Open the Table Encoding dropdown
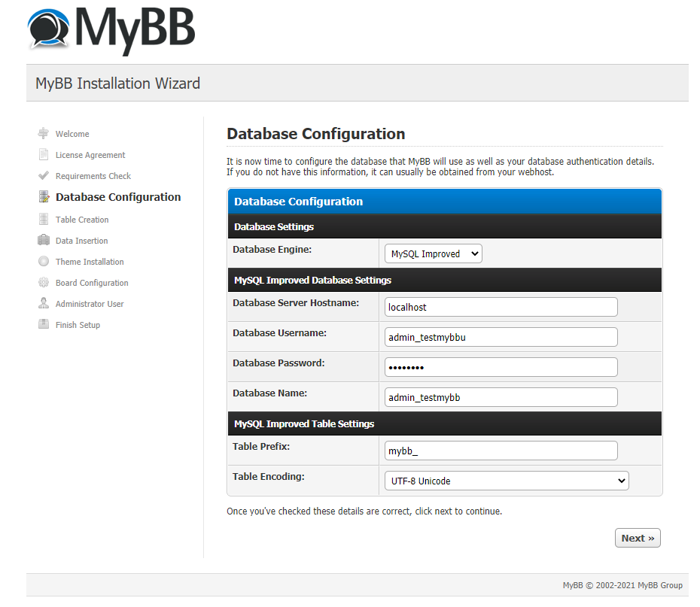Screen dimensions: 700x607 [x=507, y=481]
